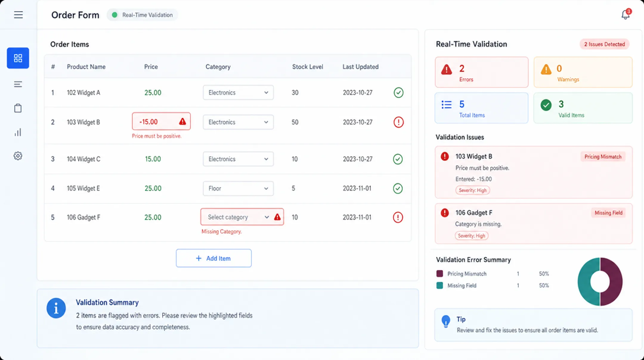Click the Product Name column header
The width and height of the screenshot is (644, 360).
[x=86, y=67]
